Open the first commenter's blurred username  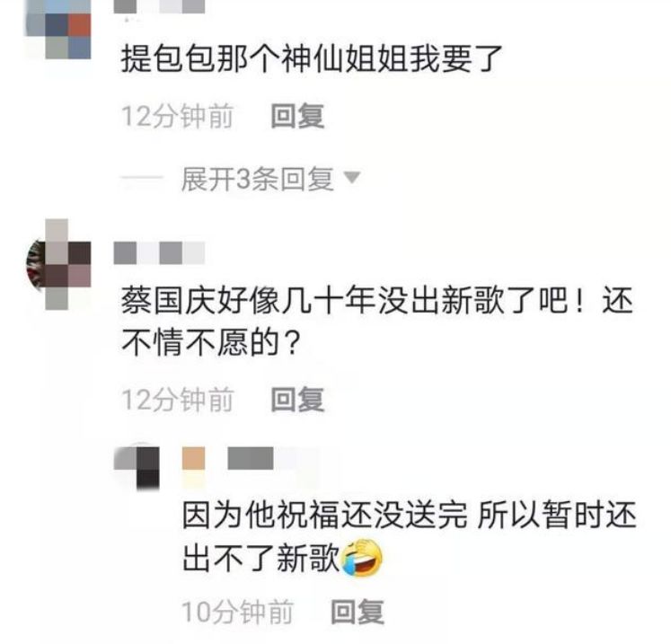pyautogui.click(x=159, y=6)
